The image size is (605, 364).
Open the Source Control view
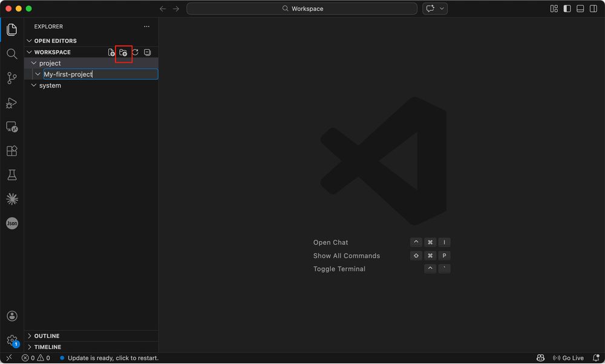point(11,78)
